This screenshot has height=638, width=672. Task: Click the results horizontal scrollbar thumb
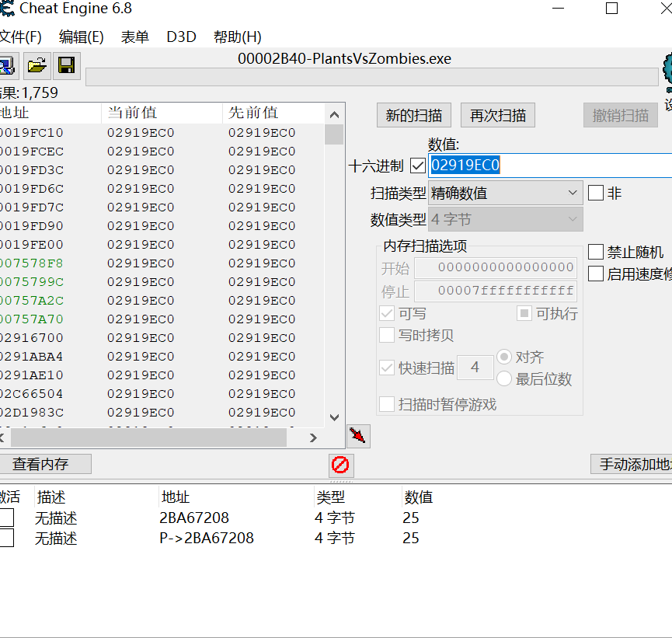[x=148, y=438]
